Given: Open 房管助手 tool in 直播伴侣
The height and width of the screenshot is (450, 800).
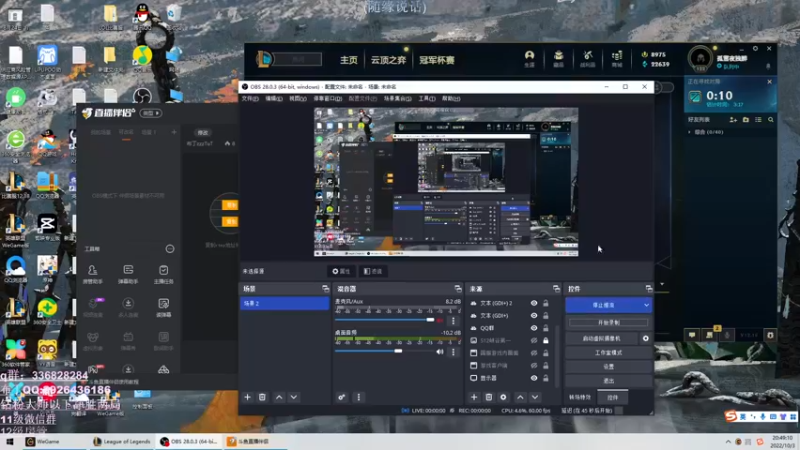Looking at the screenshot, I should click(92, 274).
